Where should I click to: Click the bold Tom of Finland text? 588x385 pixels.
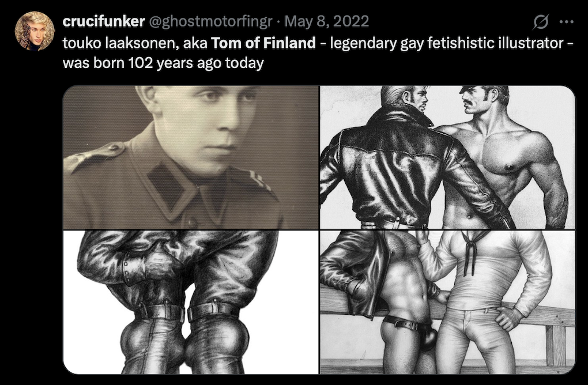click(263, 43)
